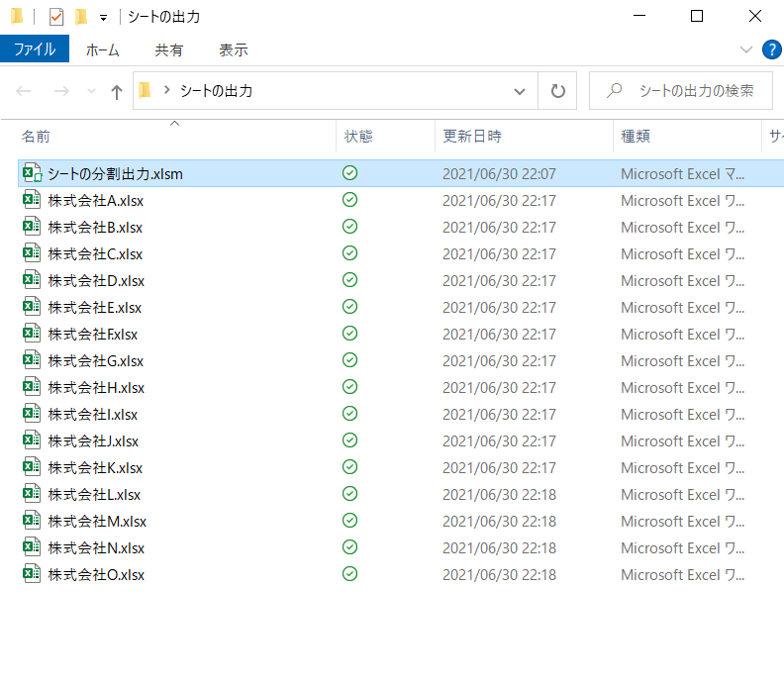Image resolution: width=784 pixels, height=684 pixels.
Task: Click the シートの出力の検索 search box
Action: pyautogui.click(x=681, y=90)
